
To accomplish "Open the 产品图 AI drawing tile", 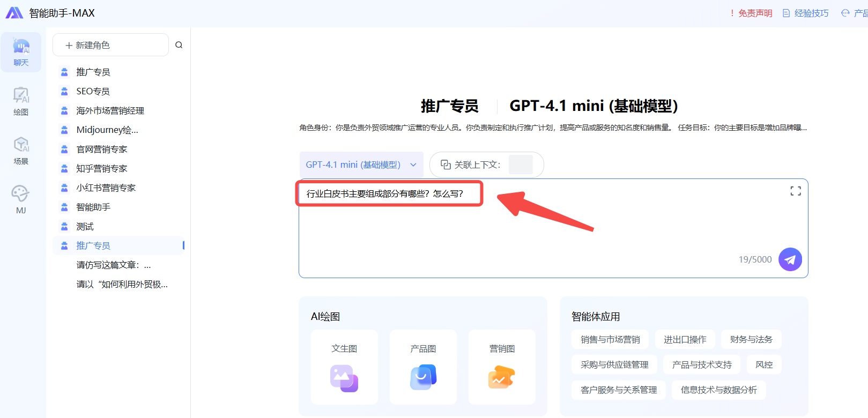I will [423, 367].
